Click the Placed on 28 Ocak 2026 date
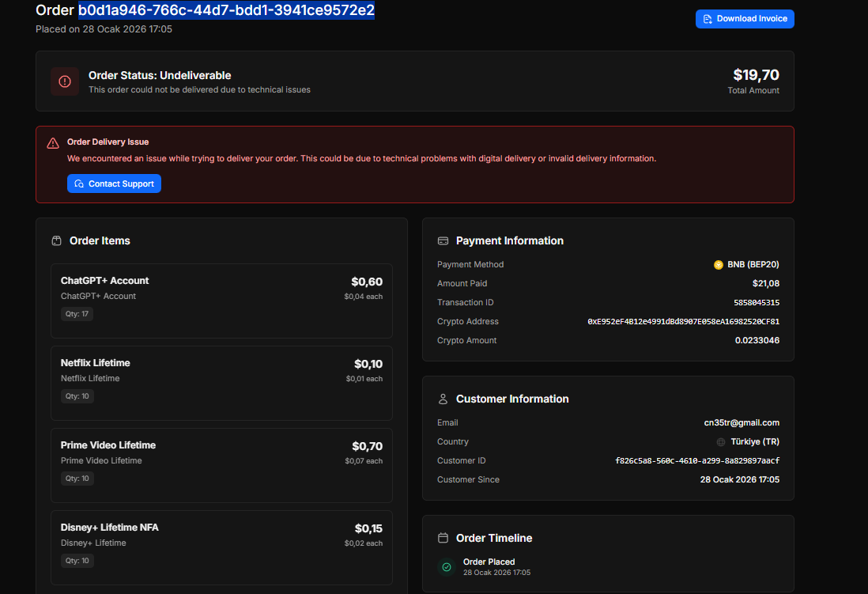Viewport: 868px width, 594px height. click(x=104, y=28)
